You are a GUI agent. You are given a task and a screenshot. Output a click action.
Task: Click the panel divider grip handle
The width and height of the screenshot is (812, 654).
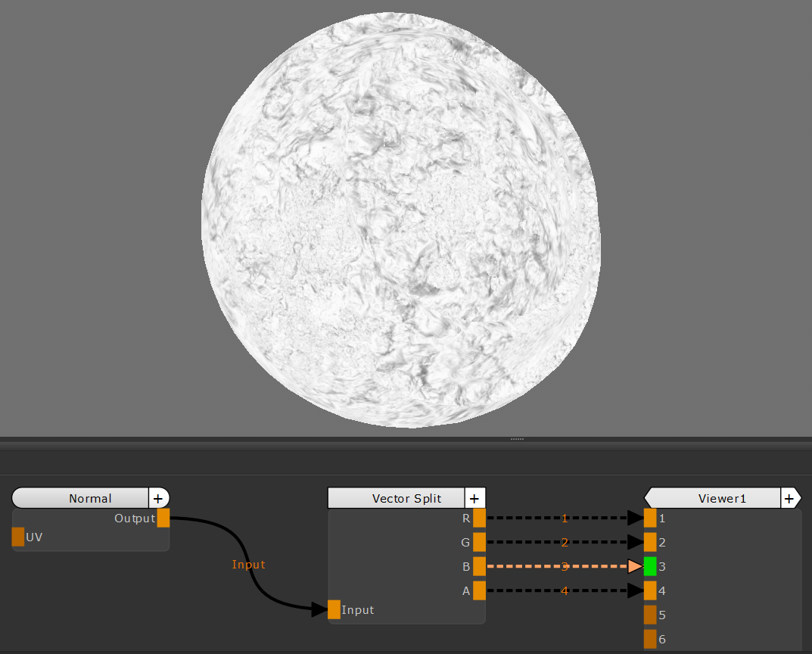[517, 439]
